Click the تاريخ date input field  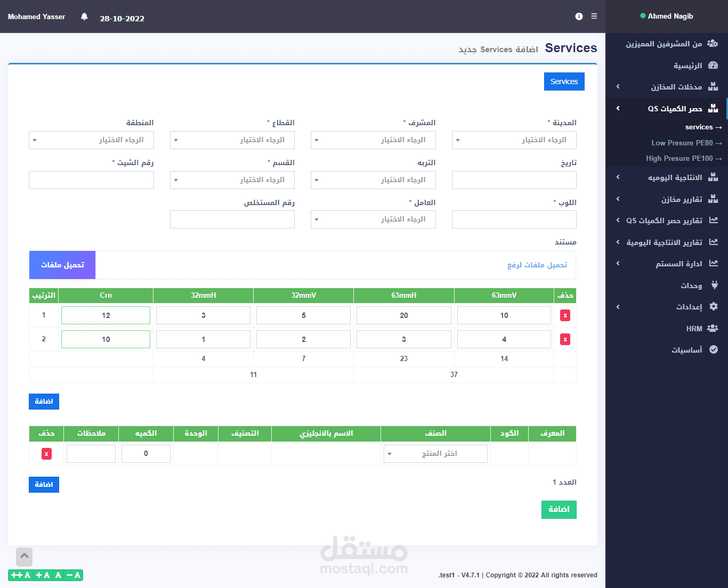click(x=514, y=180)
